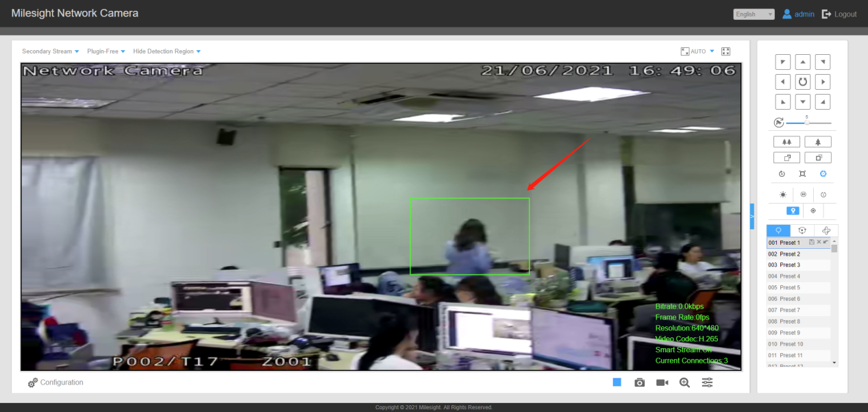
Task: Select Preset 10 in list
Action: [x=798, y=344]
